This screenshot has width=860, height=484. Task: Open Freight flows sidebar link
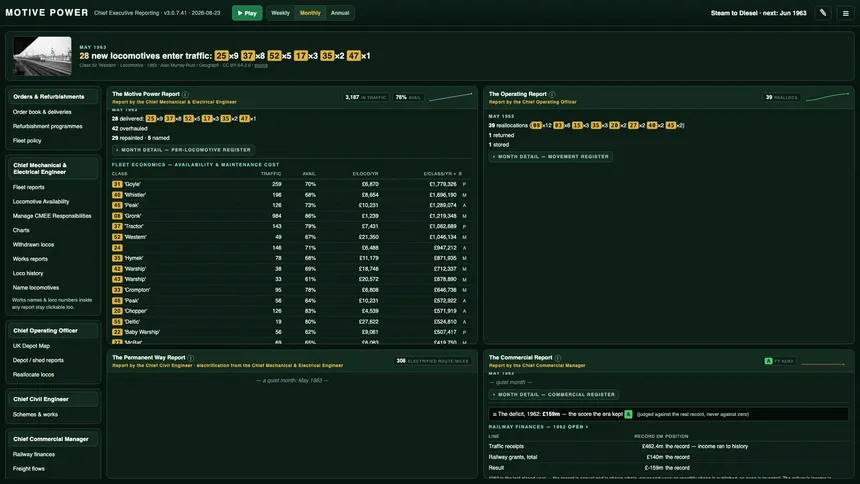[29, 469]
